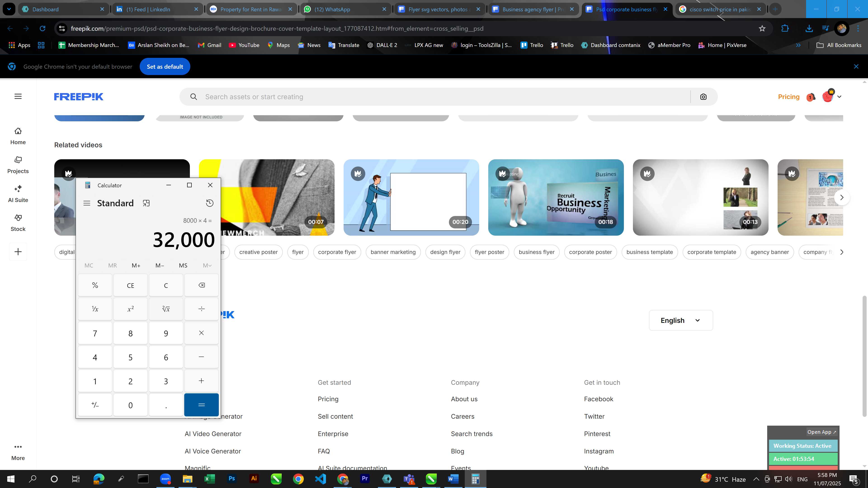Click number 7 on the Calculator
This screenshot has height=488, width=868.
pyautogui.click(x=95, y=333)
